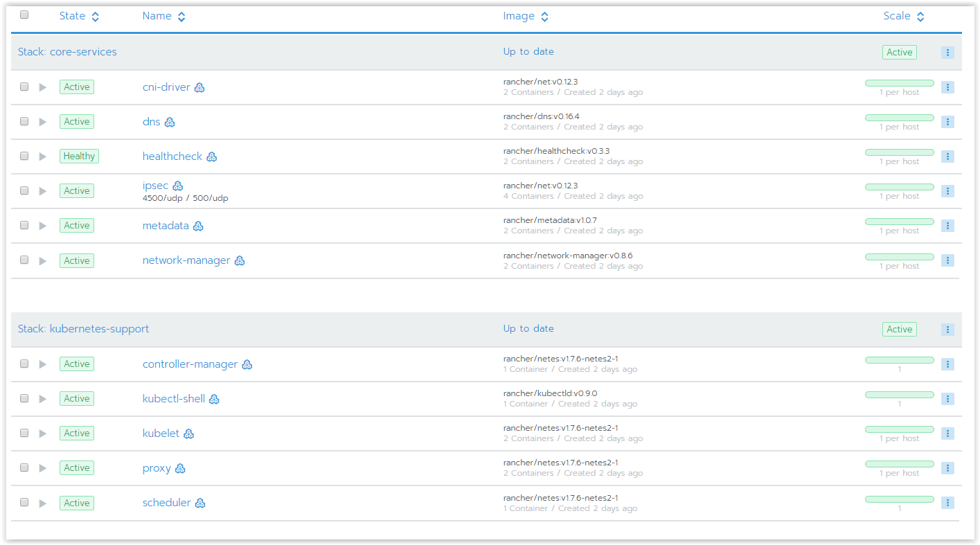Image resolution: width=980 pixels, height=545 pixels.
Task: Open the network-manager service link
Action: [x=186, y=260]
